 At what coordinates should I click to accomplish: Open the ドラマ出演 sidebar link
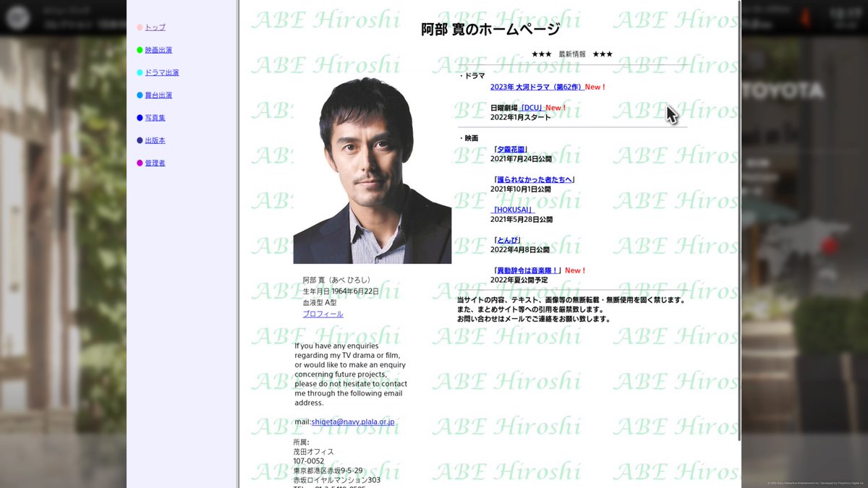(161, 72)
